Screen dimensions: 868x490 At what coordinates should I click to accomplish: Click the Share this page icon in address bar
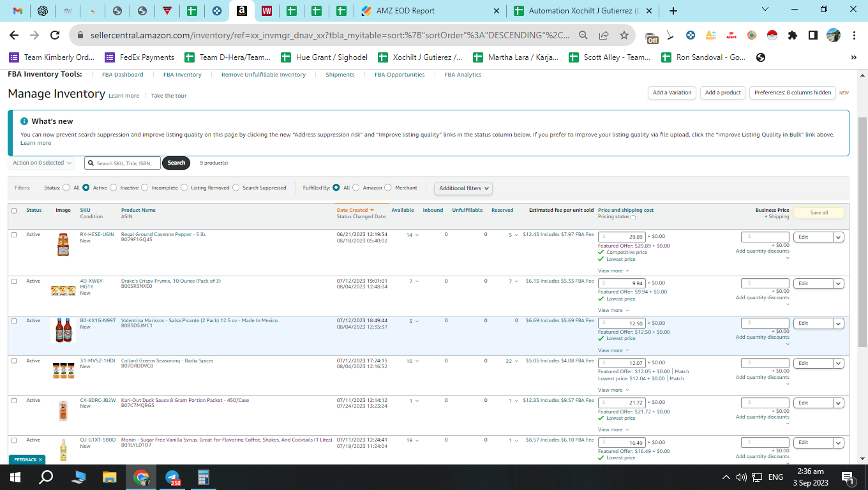click(603, 36)
